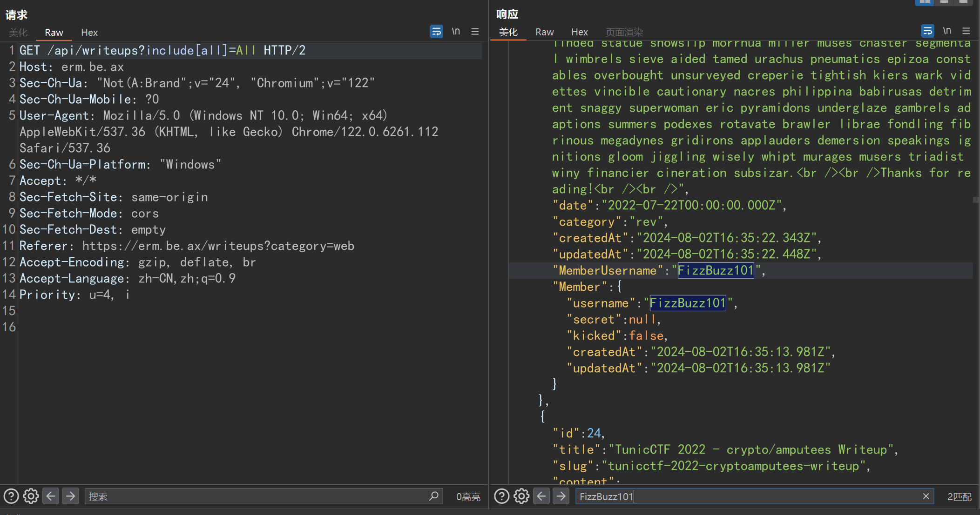Go to next match in request search

(x=70, y=496)
